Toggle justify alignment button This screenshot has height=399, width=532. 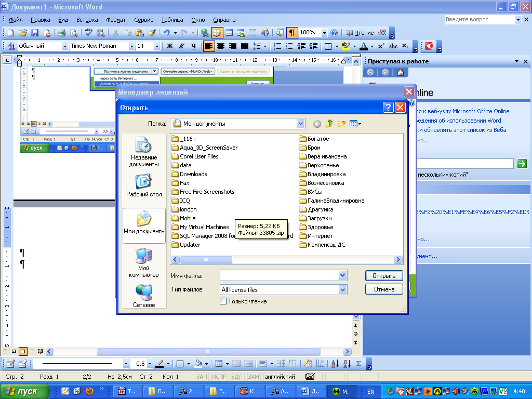click(245, 46)
